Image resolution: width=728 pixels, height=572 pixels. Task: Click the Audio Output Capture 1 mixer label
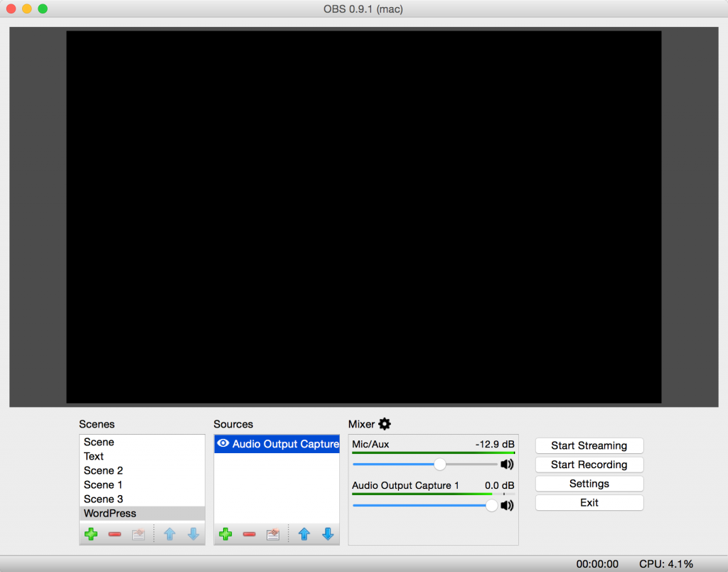tap(405, 486)
